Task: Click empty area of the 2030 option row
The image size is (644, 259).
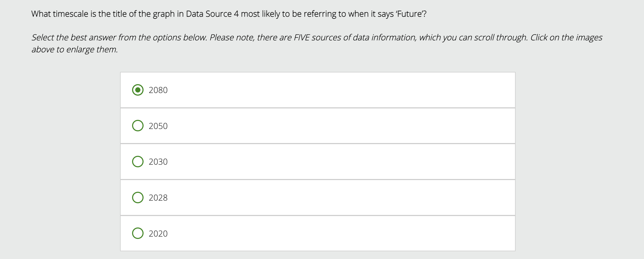Action: pyautogui.click(x=339, y=162)
